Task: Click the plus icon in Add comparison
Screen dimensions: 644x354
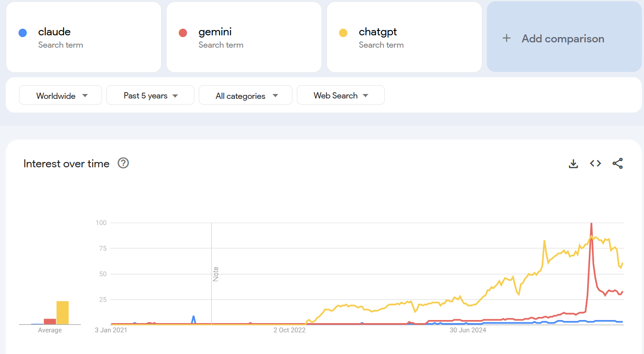Action: tap(507, 38)
